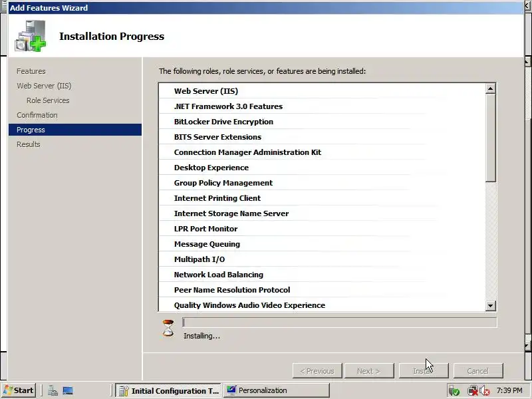532x399 pixels.
Task: Click Peer Name Resolution Protocol row
Action: tap(323, 289)
